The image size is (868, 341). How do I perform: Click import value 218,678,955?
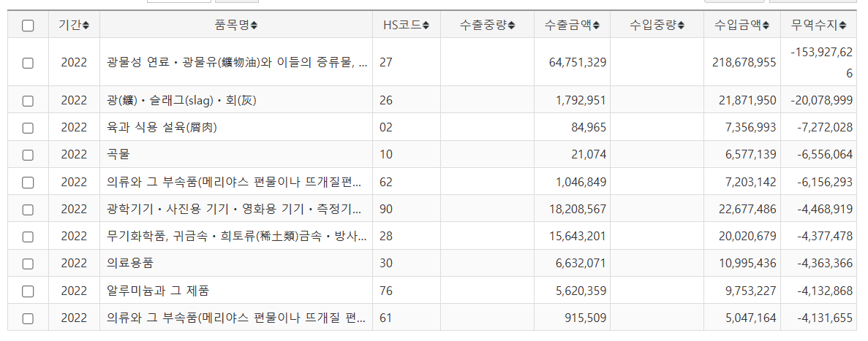click(744, 63)
